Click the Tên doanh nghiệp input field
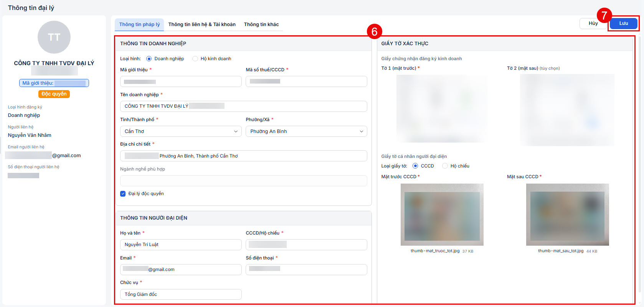Viewport: 644px width, 307px height. tap(244, 106)
